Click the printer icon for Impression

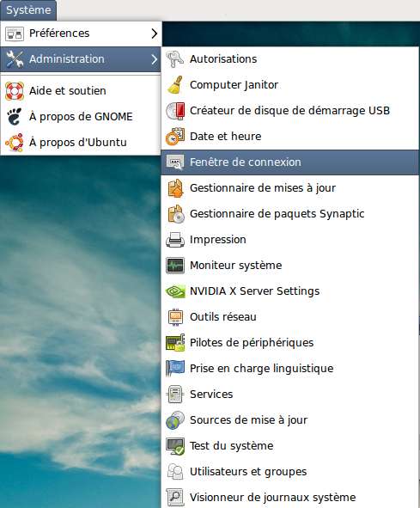click(x=175, y=240)
